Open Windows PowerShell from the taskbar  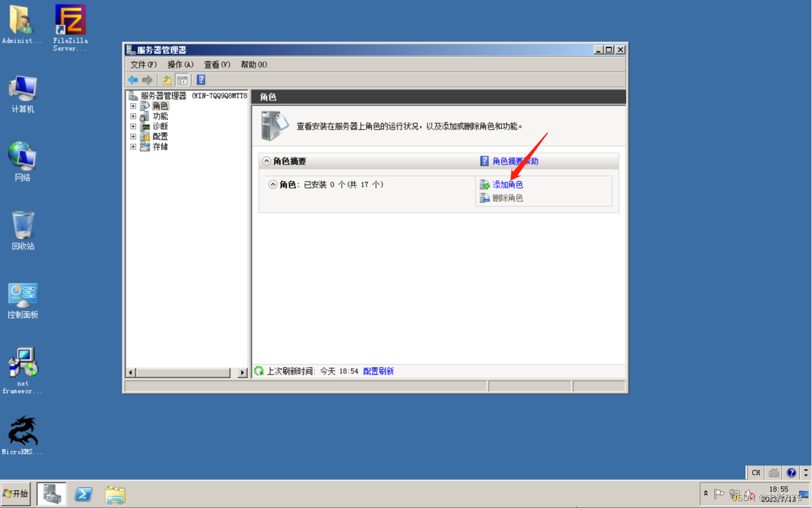(x=83, y=494)
